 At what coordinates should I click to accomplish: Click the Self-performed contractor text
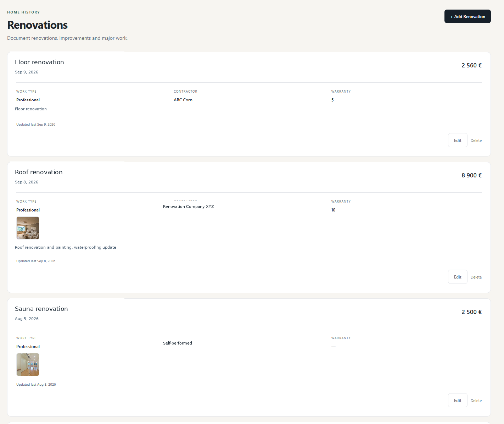click(x=178, y=343)
